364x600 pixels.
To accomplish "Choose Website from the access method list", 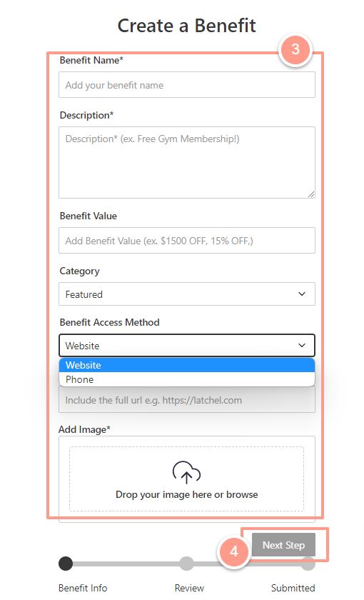I will [186, 365].
